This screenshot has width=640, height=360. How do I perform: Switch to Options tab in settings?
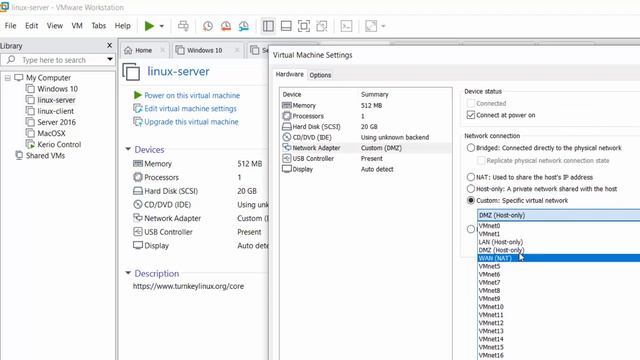(320, 75)
